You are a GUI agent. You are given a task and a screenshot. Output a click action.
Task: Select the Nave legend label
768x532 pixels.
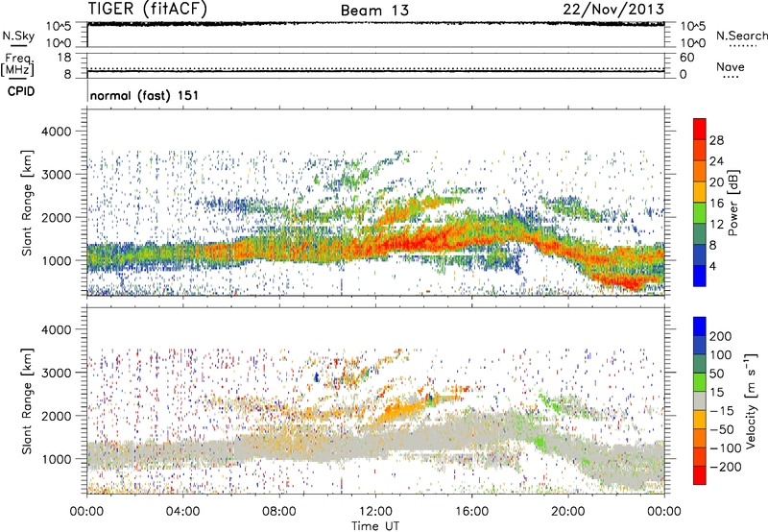731,66
